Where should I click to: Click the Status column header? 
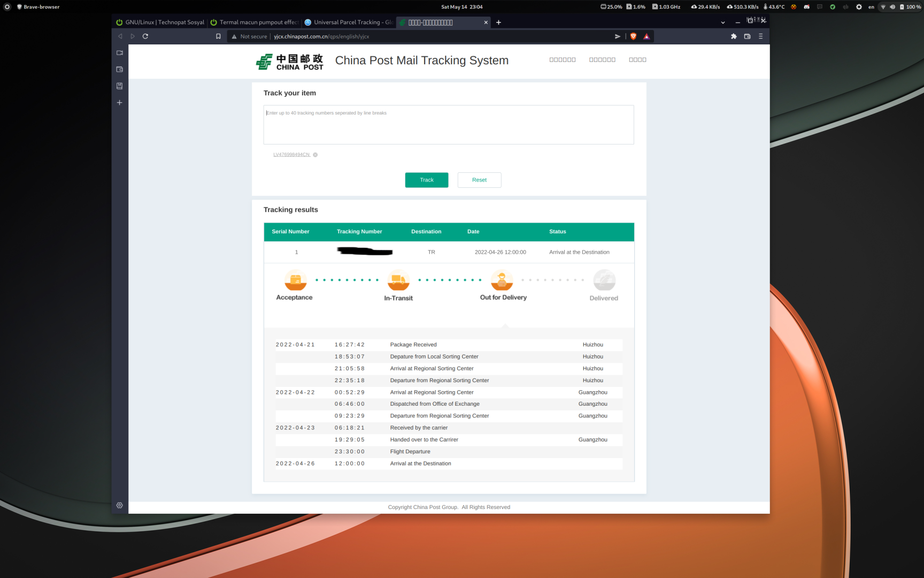tap(558, 232)
